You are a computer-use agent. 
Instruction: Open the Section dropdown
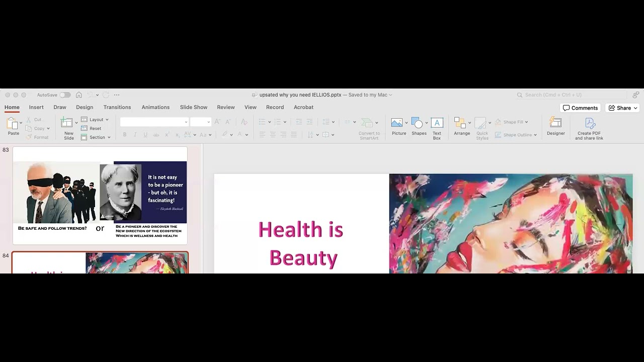pos(96,137)
